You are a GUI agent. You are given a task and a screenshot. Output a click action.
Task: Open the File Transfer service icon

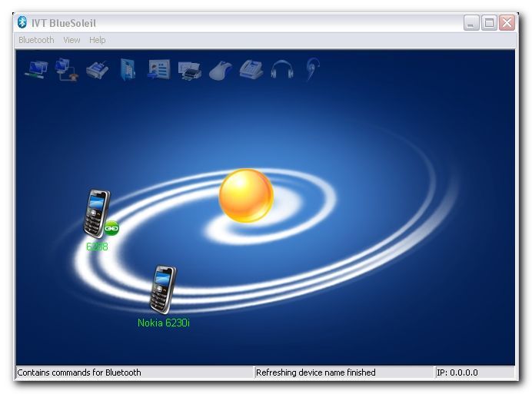click(128, 70)
